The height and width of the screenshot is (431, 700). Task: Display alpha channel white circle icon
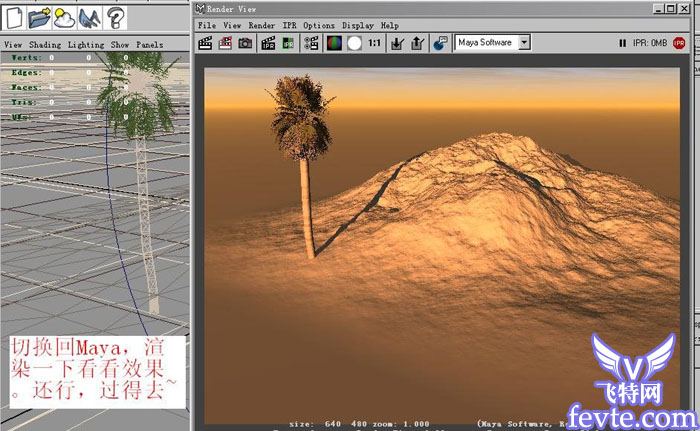pos(354,43)
